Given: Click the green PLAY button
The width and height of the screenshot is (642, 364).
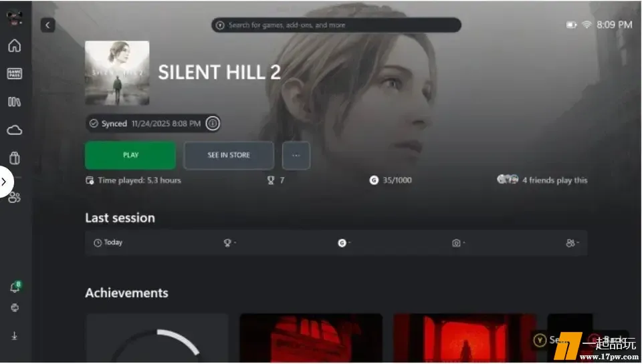Looking at the screenshot, I should tap(130, 155).
